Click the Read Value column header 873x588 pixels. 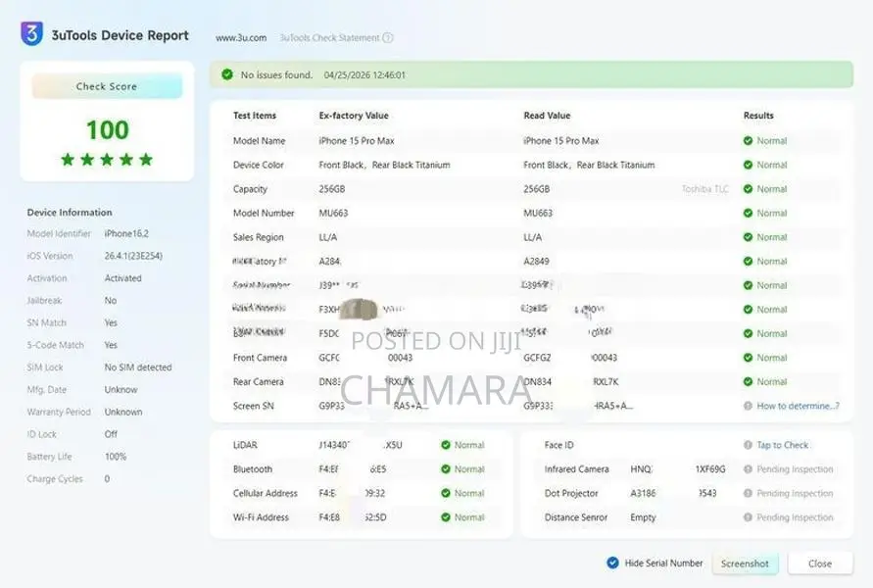547,116
